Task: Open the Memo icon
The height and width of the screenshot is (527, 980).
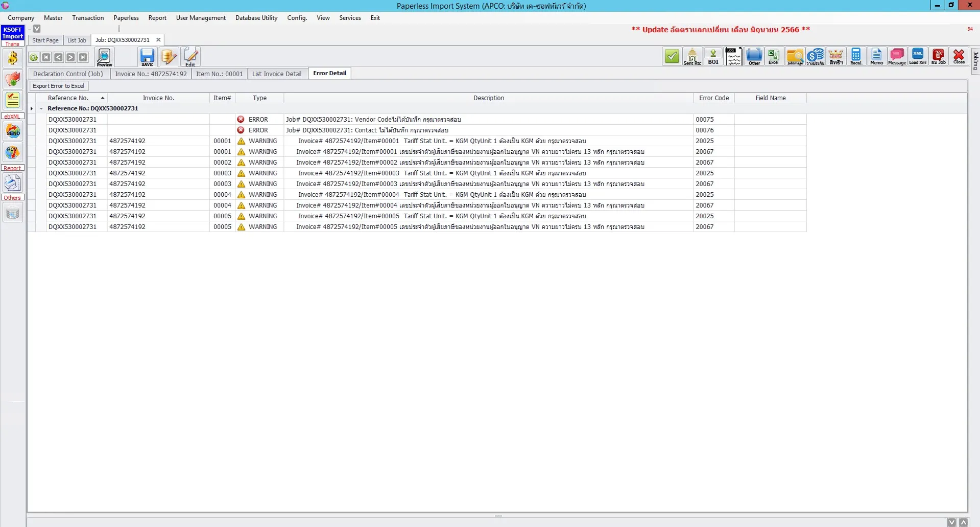Action: tap(876, 56)
